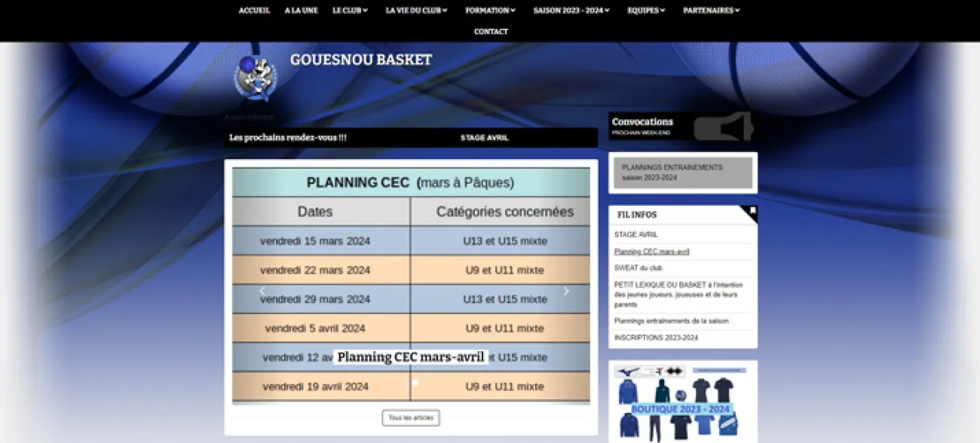
Task: Expand the PARTENAIRES menu
Action: coord(711,11)
